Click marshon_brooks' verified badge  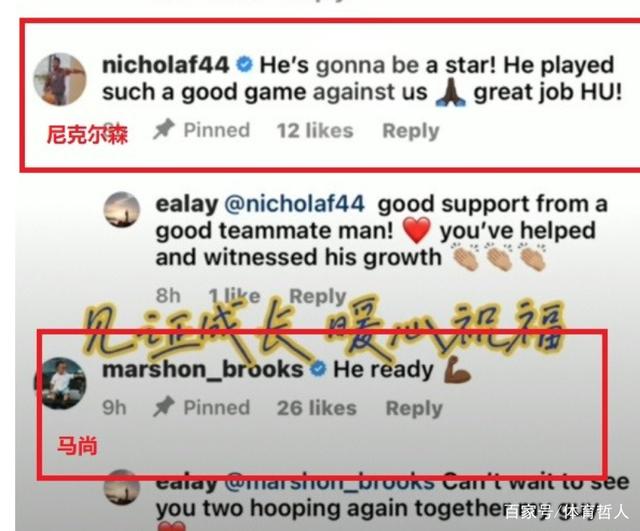(318, 369)
